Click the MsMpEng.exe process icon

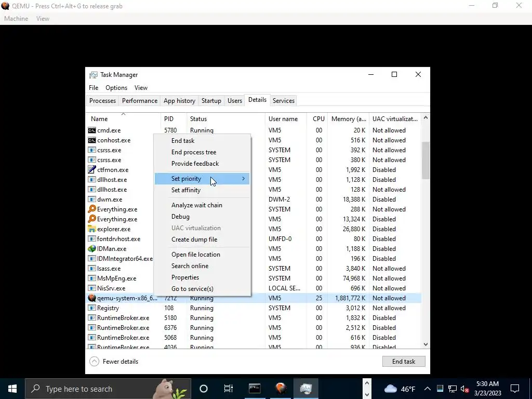91,278
